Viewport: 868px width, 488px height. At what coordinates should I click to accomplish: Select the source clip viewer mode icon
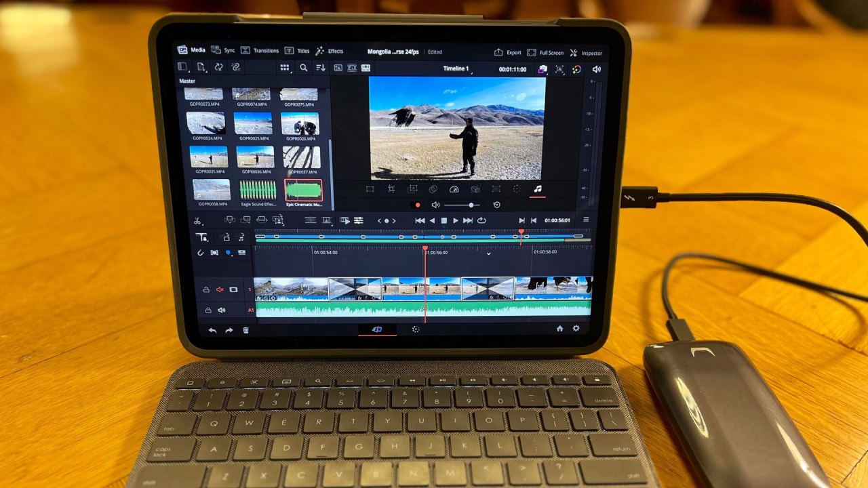click(x=338, y=68)
